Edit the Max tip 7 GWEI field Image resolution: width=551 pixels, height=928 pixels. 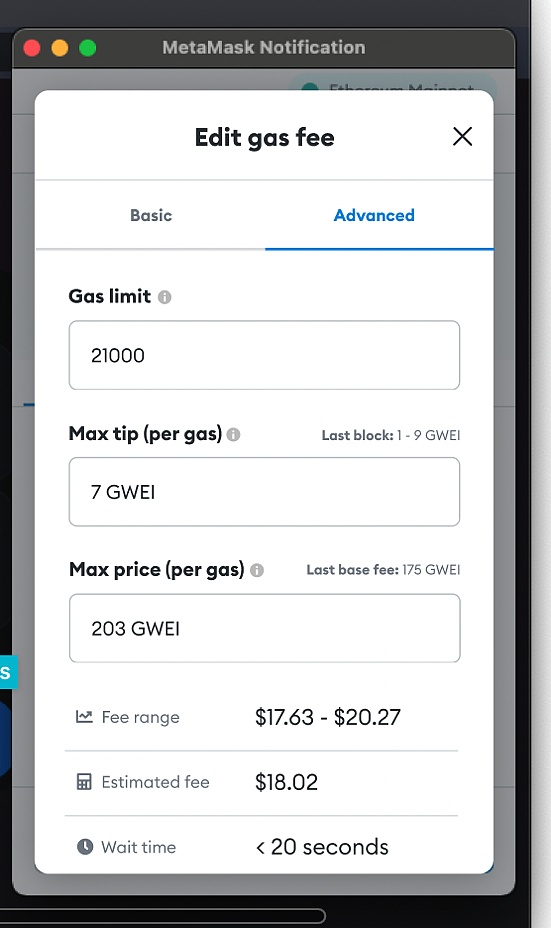tap(264, 492)
